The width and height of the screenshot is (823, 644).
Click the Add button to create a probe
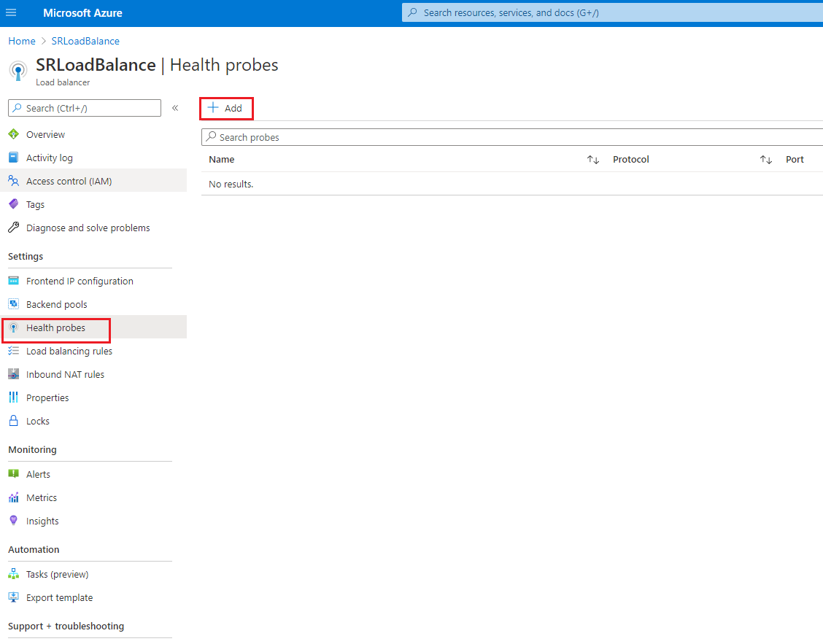point(226,107)
